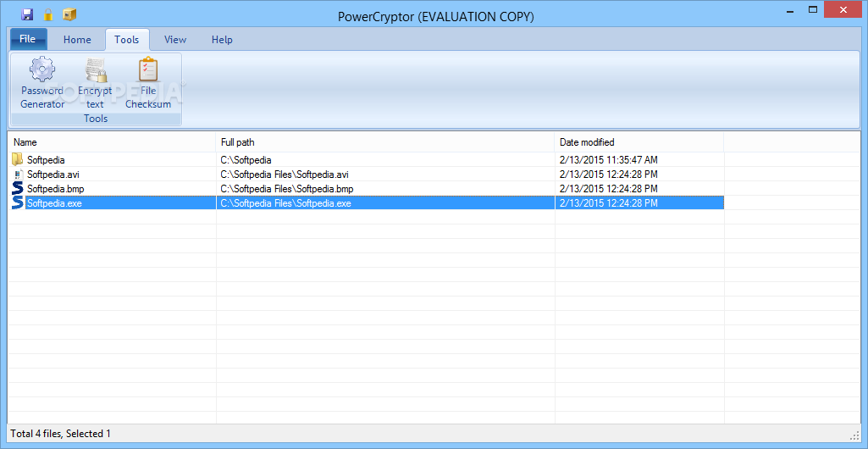868x449 pixels.
Task: Select the Softpedia.bmp file name
Action: click(x=55, y=189)
